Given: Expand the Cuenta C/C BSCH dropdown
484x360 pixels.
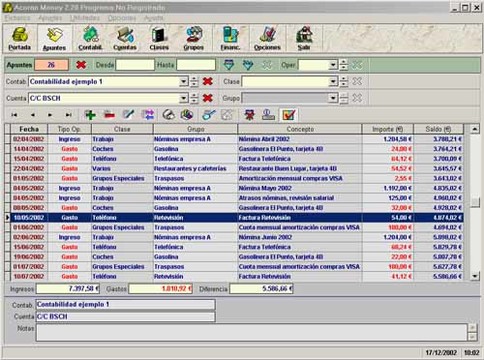Looking at the screenshot, I should point(183,98).
